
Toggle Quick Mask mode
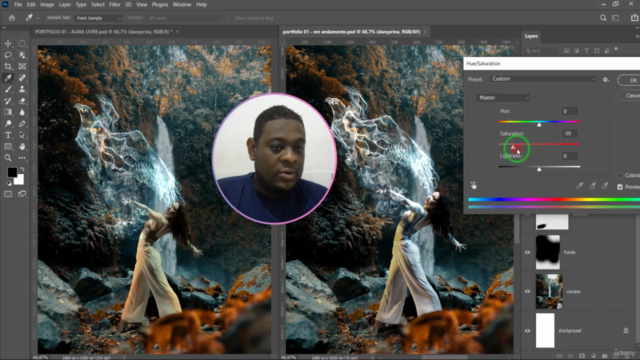pos(8,194)
